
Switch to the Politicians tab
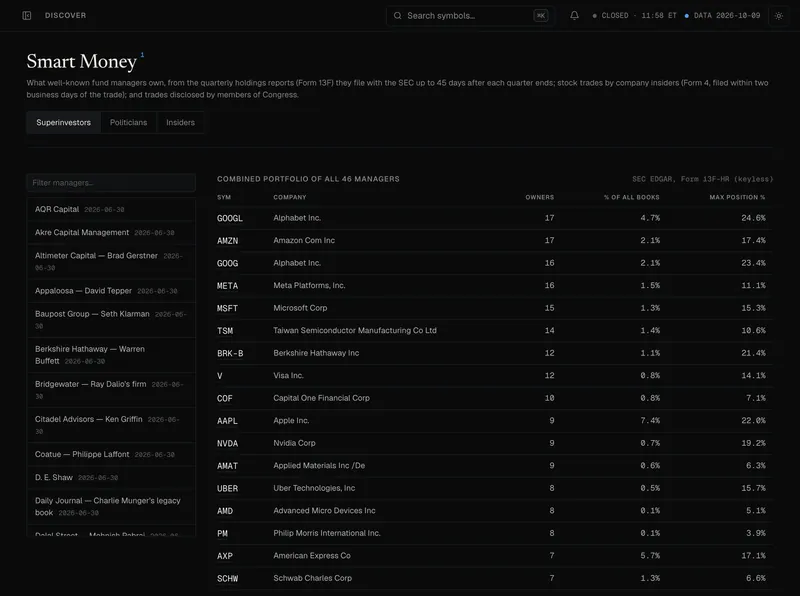[129, 122]
